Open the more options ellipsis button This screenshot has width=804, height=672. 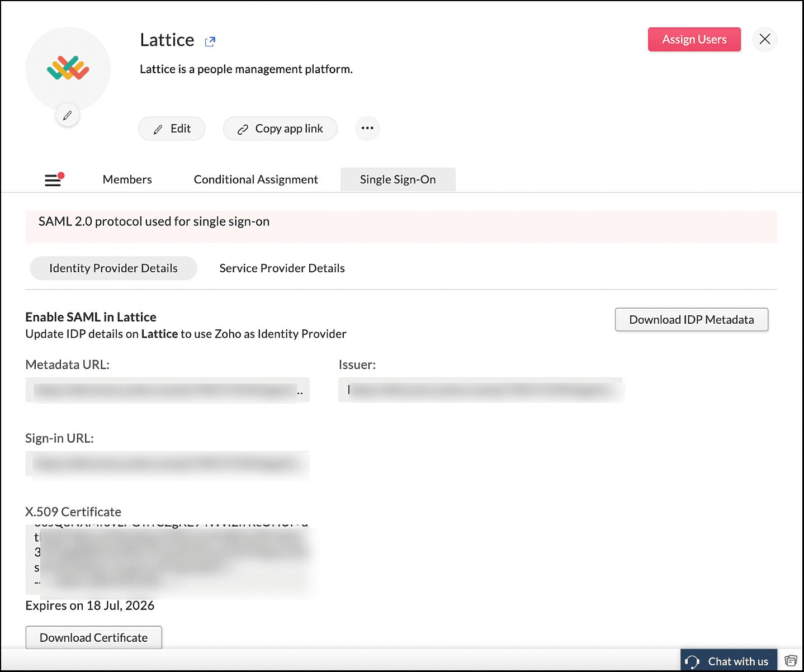367,128
